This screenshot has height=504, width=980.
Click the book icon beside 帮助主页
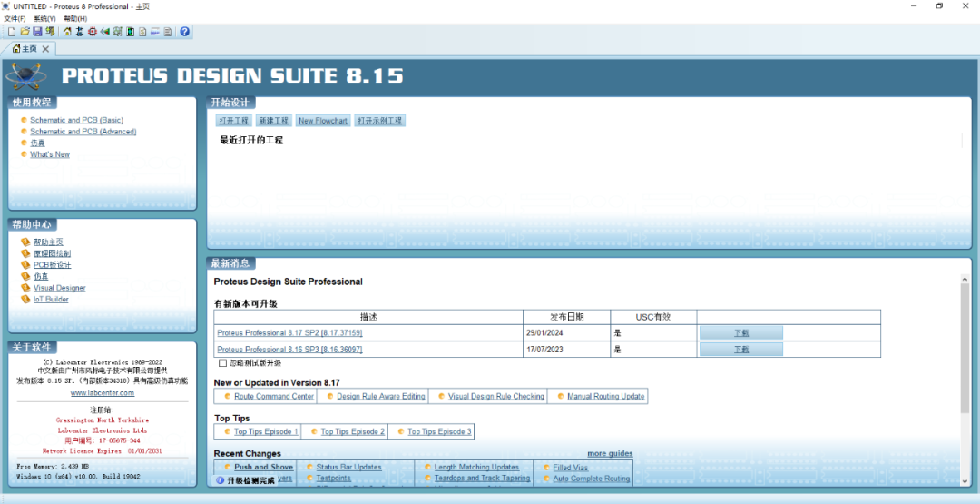[25, 242]
